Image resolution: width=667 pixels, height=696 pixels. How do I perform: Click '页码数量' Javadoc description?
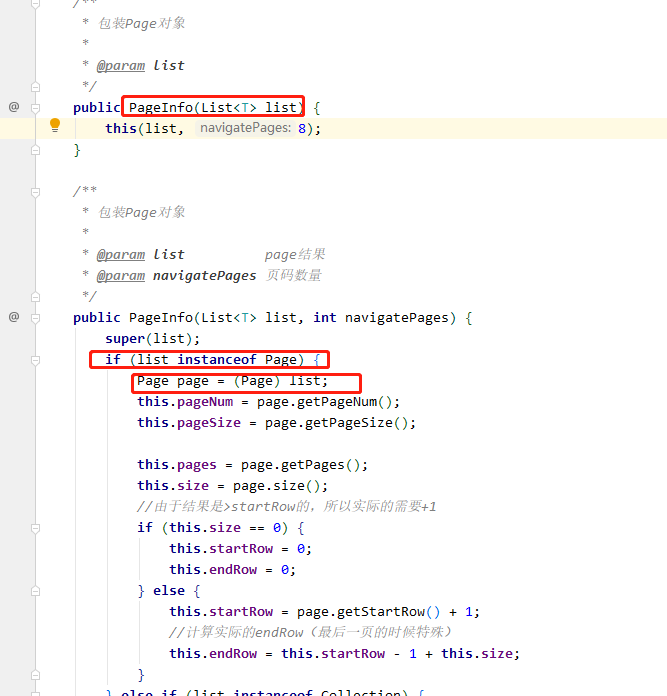(x=293, y=276)
